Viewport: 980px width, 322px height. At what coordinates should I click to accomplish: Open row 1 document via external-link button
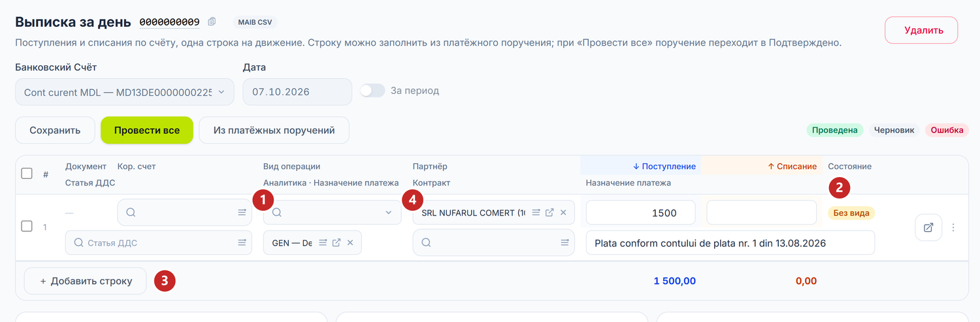click(928, 227)
